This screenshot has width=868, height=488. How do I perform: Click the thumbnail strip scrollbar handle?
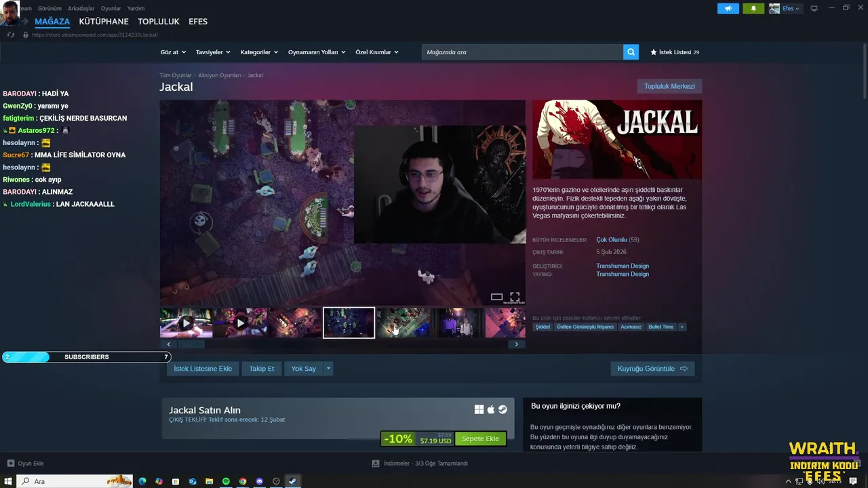tap(191, 344)
